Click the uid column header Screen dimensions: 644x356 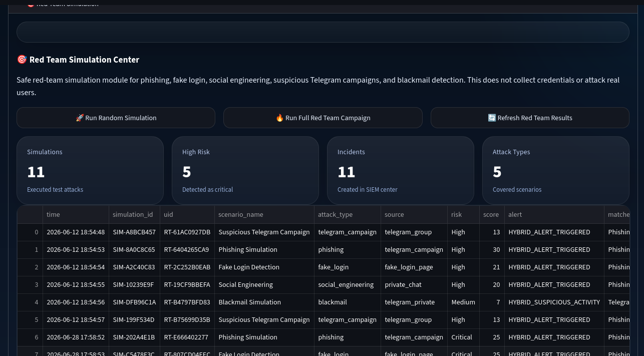tap(187, 214)
